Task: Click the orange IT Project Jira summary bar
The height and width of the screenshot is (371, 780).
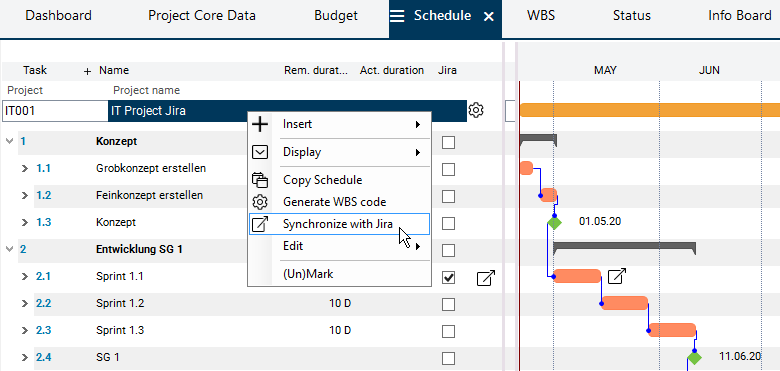Action: [x=650, y=110]
